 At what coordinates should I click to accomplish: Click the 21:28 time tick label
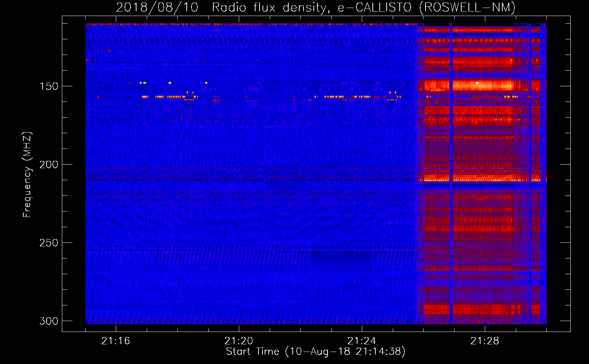click(x=485, y=341)
